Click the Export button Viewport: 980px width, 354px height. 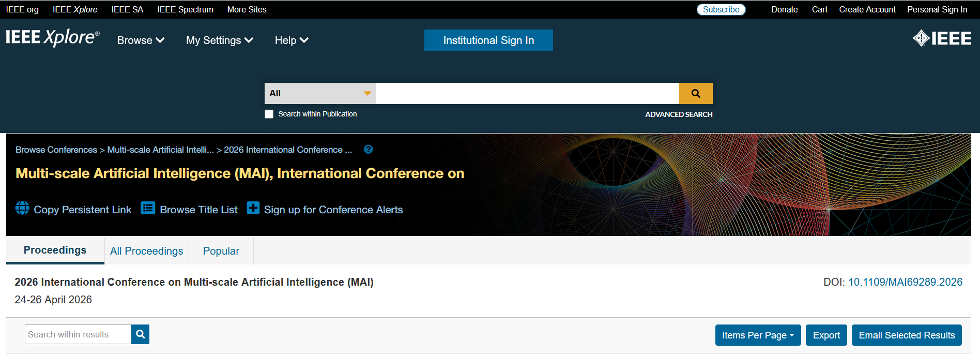pyautogui.click(x=826, y=335)
